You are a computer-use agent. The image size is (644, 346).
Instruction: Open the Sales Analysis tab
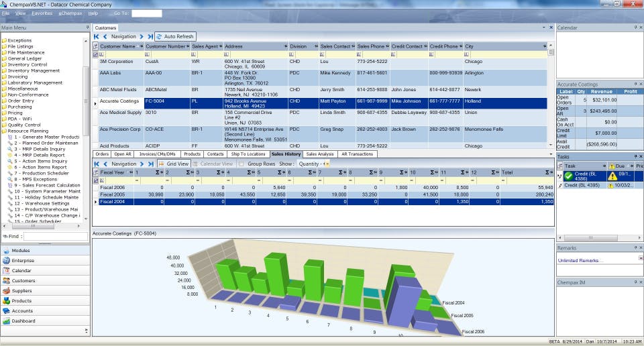point(320,154)
